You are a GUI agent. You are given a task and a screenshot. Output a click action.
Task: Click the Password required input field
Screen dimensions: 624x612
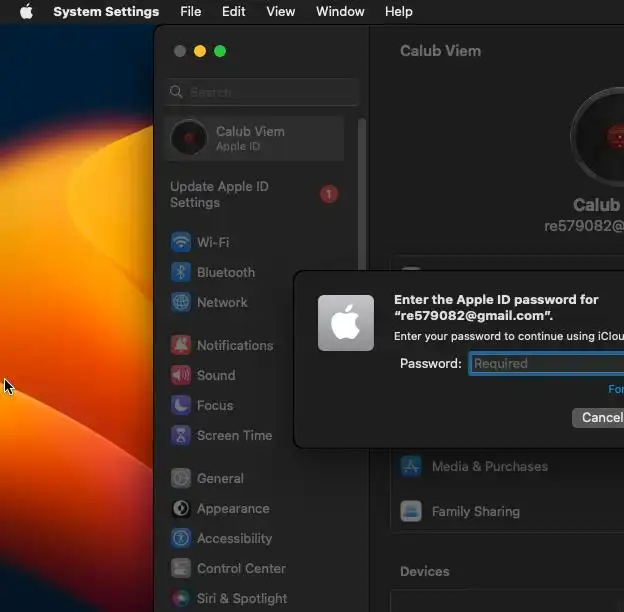pos(546,363)
